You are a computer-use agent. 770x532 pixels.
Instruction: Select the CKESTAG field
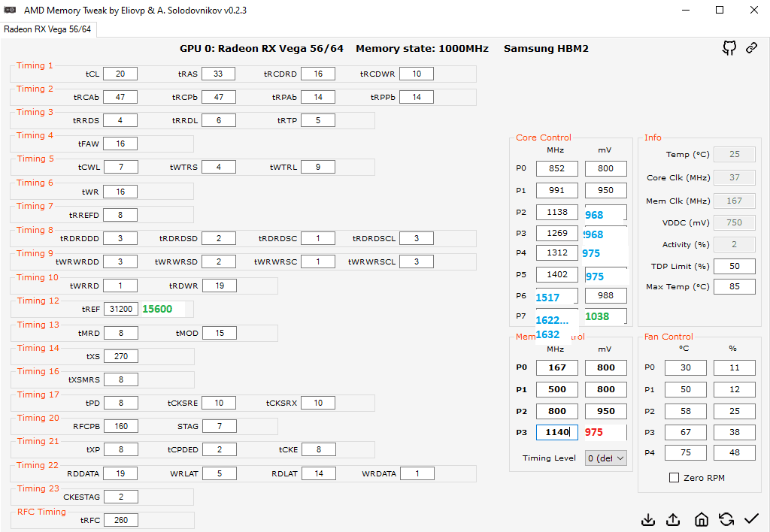pos(121,497)
